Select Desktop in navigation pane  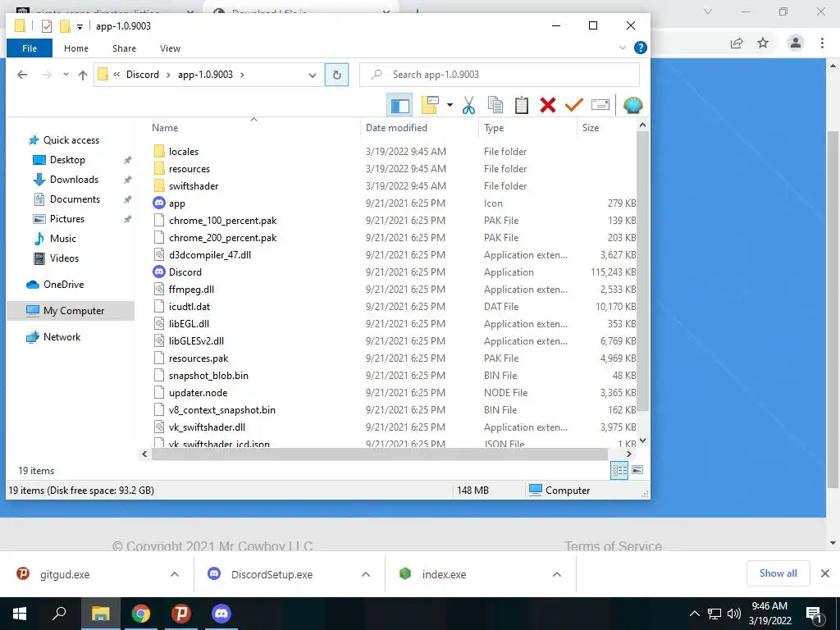pyautogui.click(x=67, y=160)
